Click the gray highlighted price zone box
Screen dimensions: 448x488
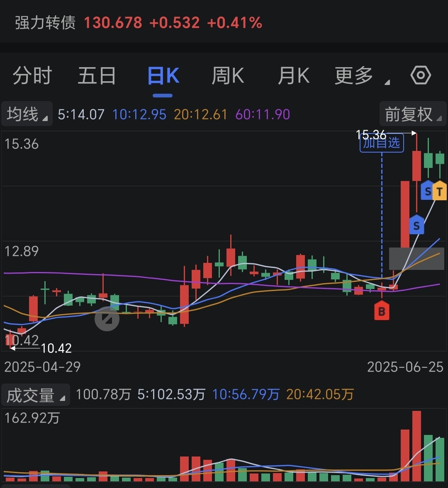(416, 259)
